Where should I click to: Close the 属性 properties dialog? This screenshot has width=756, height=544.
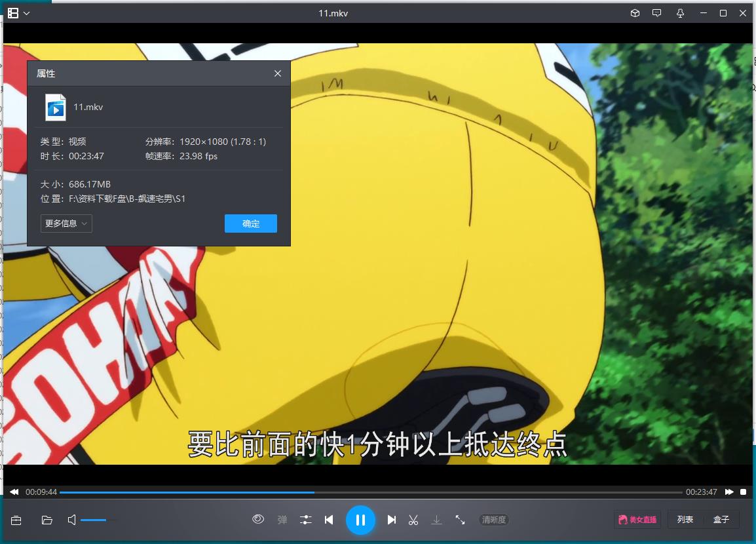pos(278,73)
